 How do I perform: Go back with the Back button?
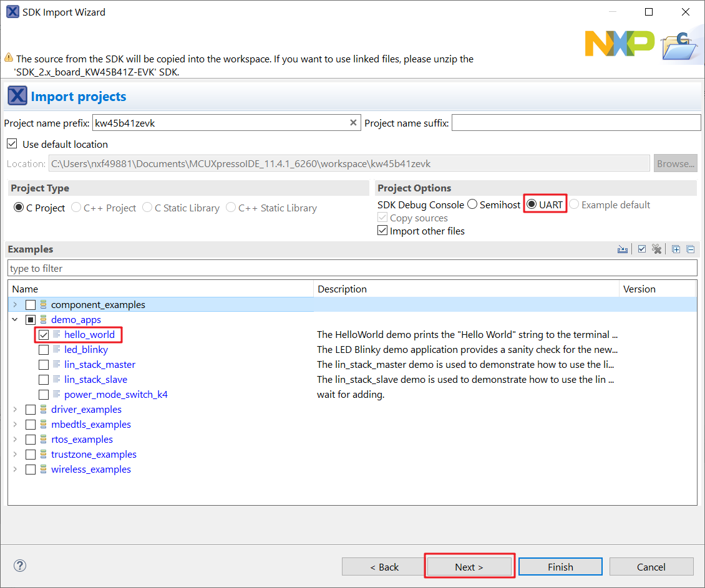click(384, 567)
